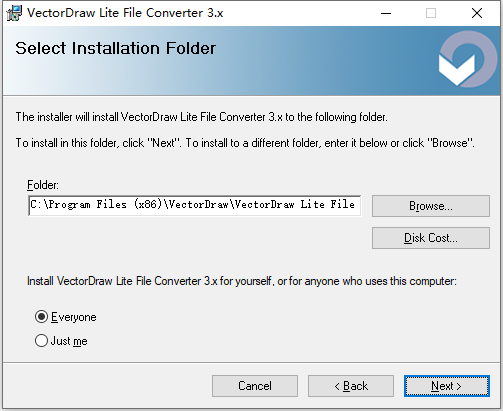Screen dimensions: 503x411
Task: Go Back to the previous step
Action: (351, 386)
